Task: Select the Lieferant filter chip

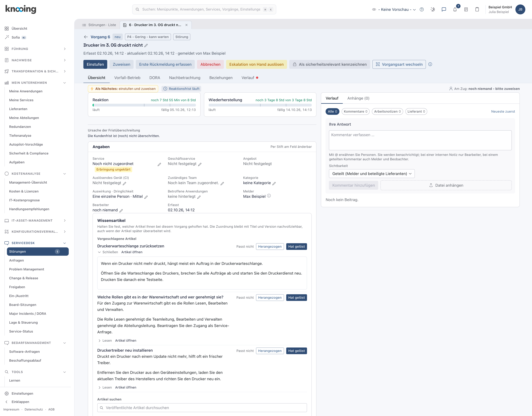Action: point(416,111)
